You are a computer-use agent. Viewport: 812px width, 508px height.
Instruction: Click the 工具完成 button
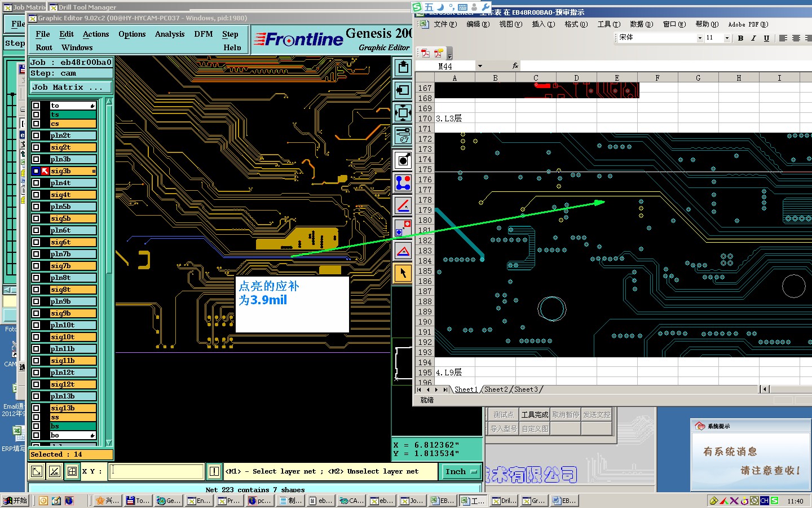click(x=535, y=415)
